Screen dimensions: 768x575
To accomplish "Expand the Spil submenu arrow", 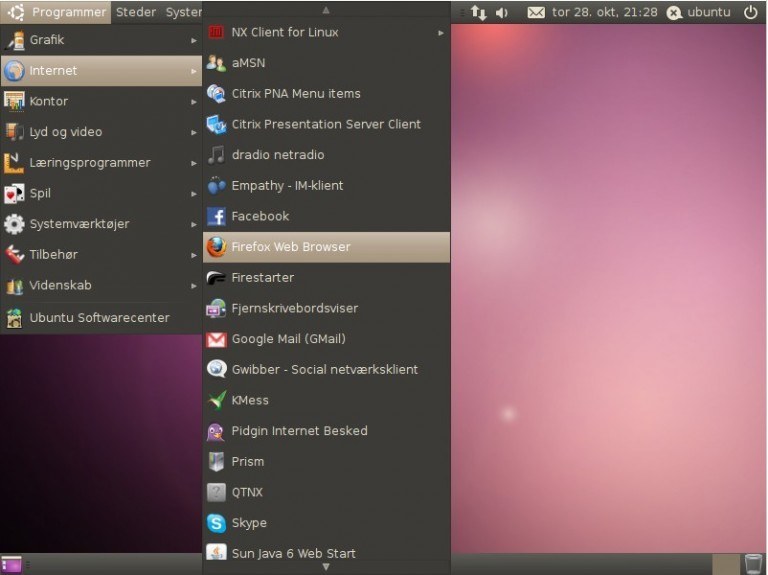I will (x=194, y=194).
